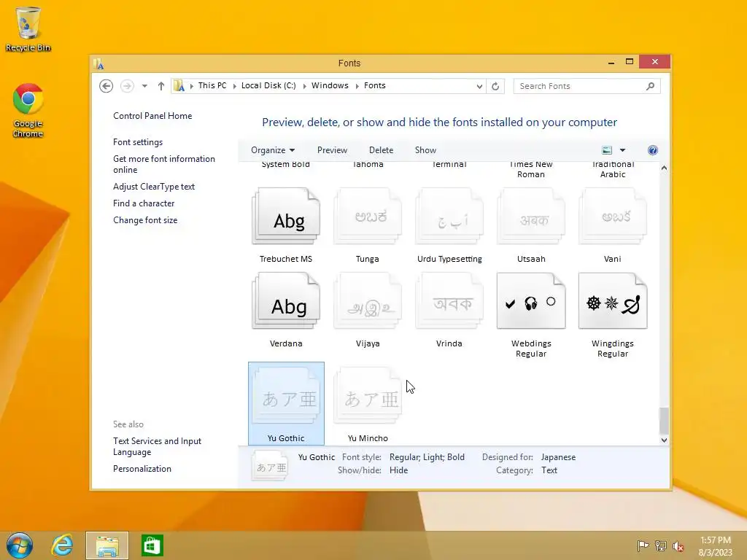Select the Tunga font icon

click(x=368, y=216)
